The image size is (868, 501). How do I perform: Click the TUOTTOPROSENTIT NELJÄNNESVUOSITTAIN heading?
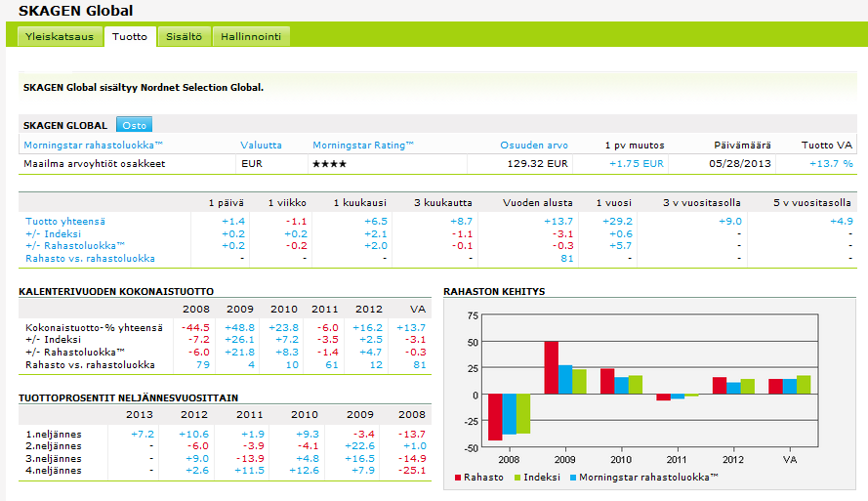[129, 397]
